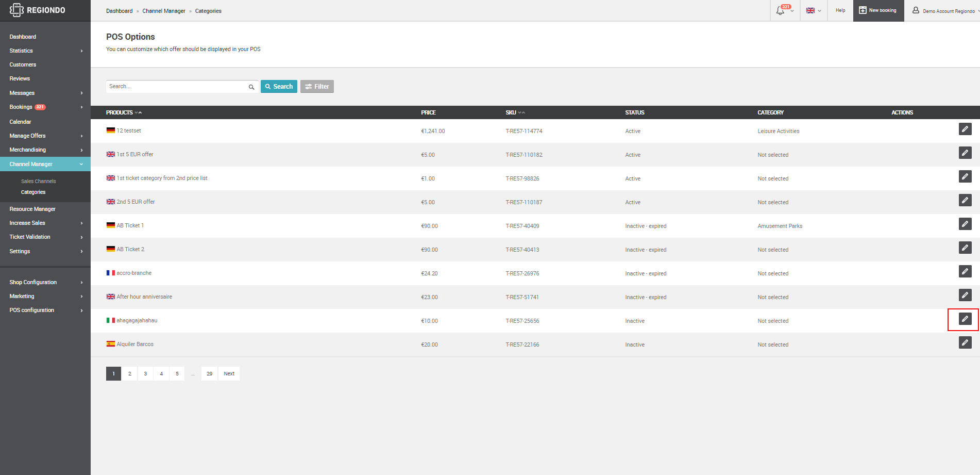
Task: Click edit pencil for ahagagajahahau
Action: pyautogui.click(x=965, y=319)
